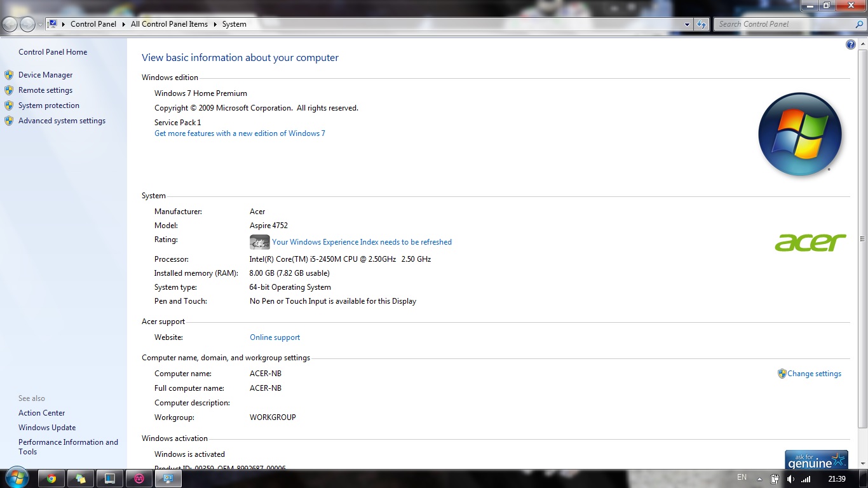
Task: Open the address bar history dropdown
Action: pyautogui.click(x=688, y=24)
